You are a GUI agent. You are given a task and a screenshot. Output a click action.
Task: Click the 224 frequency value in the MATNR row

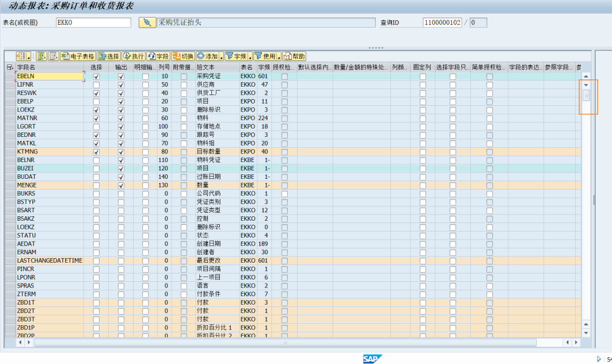point(263,118)
